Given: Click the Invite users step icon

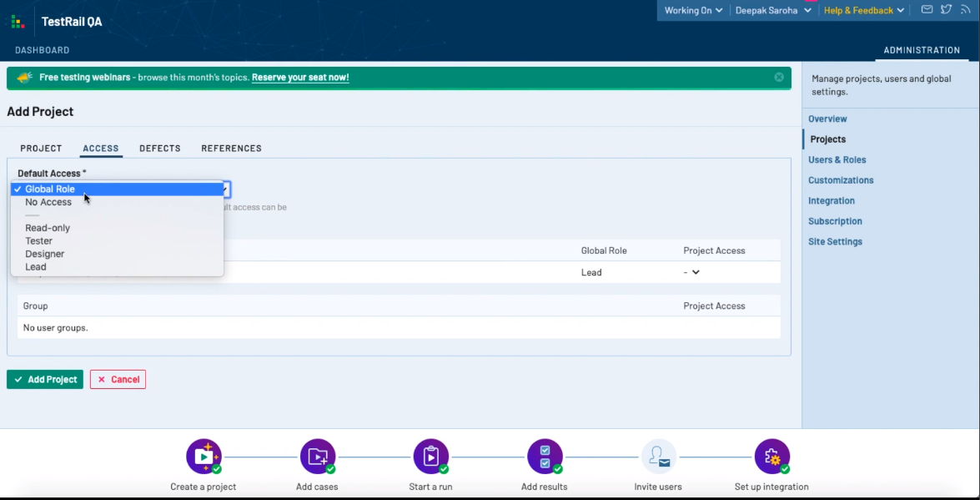Looking at the screenshot, I should (658, 457).
